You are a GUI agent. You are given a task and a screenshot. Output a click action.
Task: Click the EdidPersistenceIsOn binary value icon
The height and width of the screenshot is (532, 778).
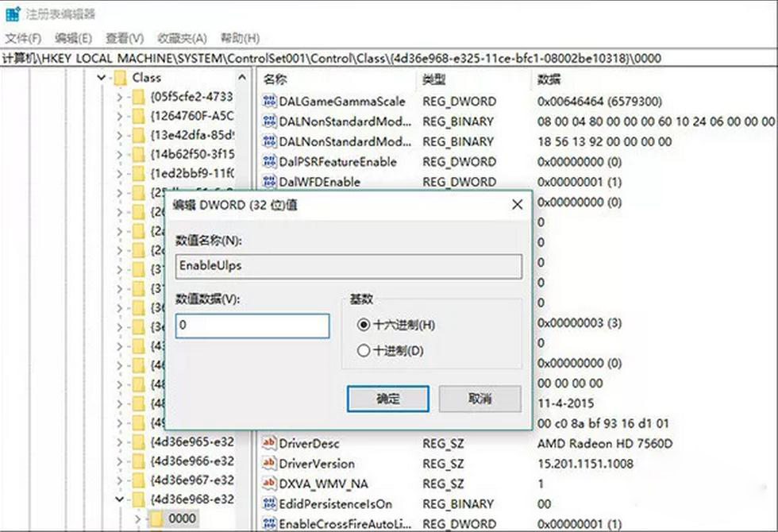coord(269,504)
